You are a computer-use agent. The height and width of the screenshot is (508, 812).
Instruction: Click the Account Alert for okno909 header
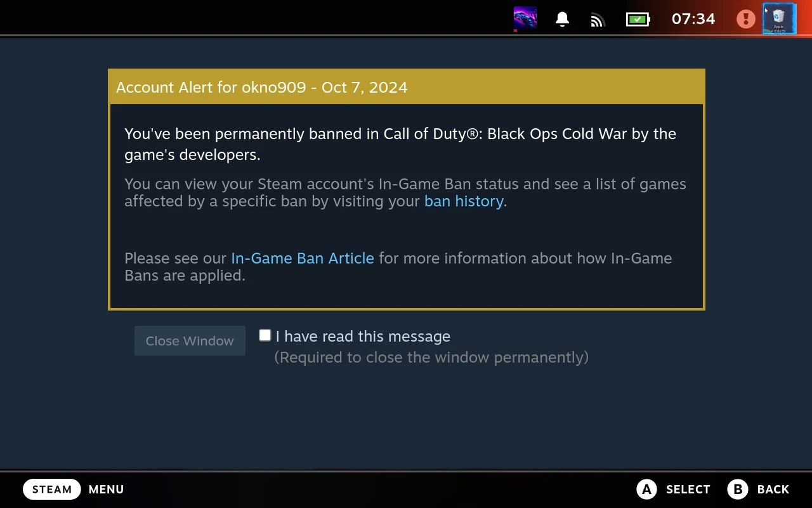(x=407, y=87)
